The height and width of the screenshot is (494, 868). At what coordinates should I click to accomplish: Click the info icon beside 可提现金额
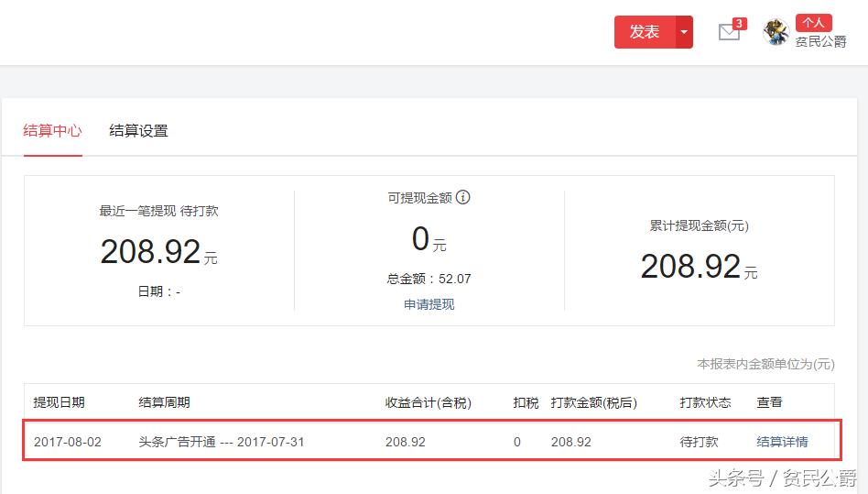462,197
